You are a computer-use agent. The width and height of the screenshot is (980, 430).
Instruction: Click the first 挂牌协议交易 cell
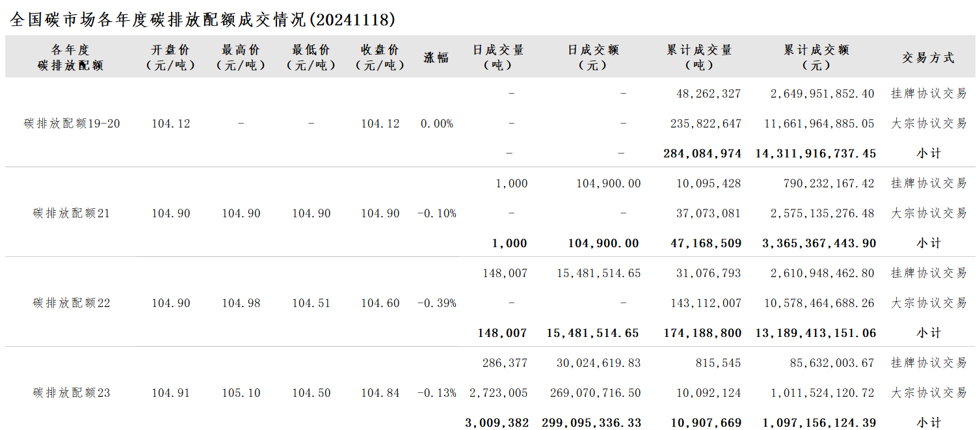click(929, 94)
